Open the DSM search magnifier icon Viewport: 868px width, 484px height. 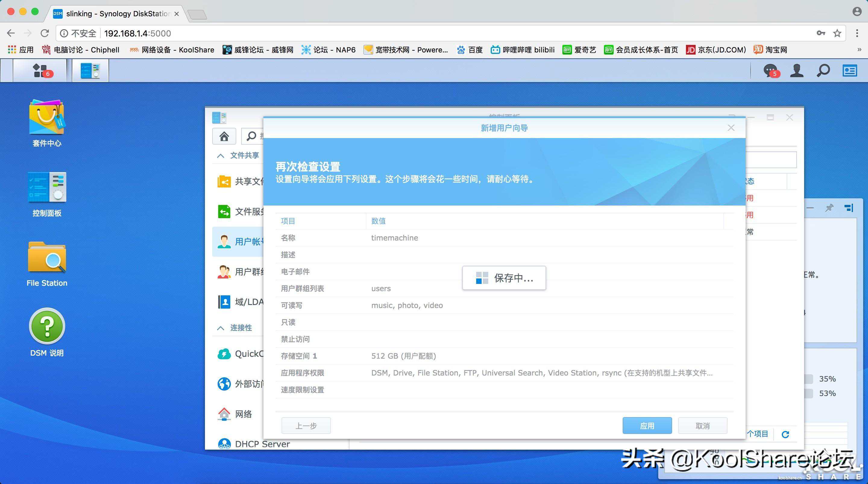(823, 71)
